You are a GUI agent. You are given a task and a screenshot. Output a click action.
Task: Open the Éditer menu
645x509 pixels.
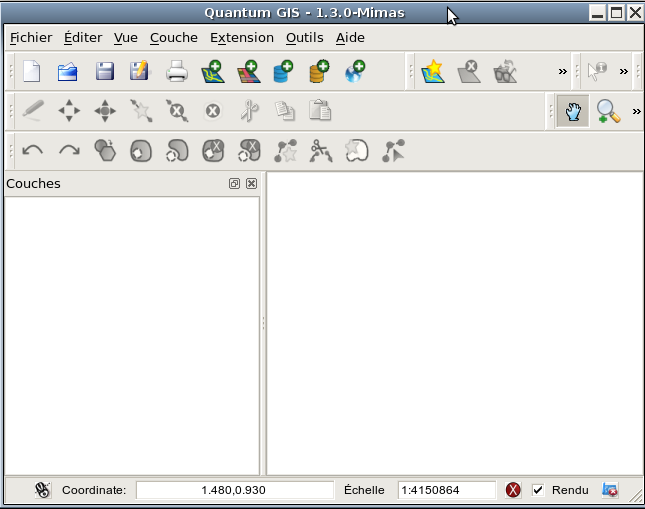[x=83, y=37]
